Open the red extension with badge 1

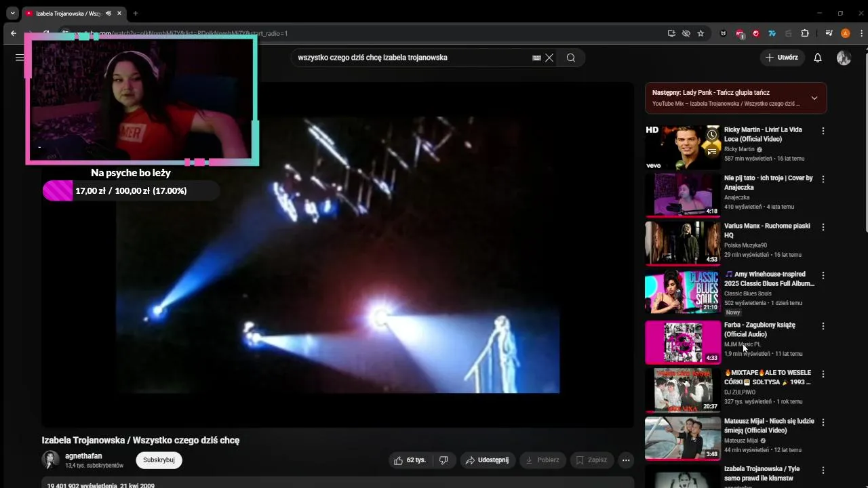click(x=740, y=33)
